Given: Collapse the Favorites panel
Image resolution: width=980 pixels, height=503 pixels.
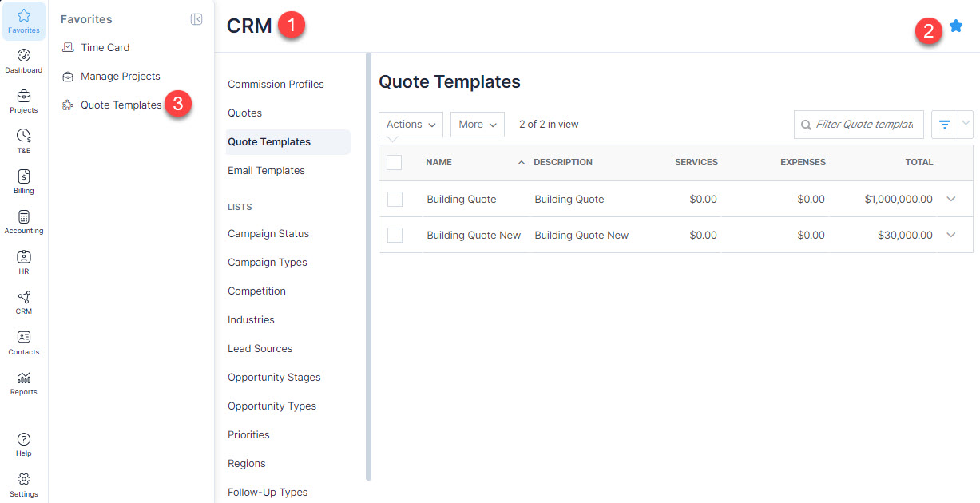Looking at the screenshot, I should 196,19.
